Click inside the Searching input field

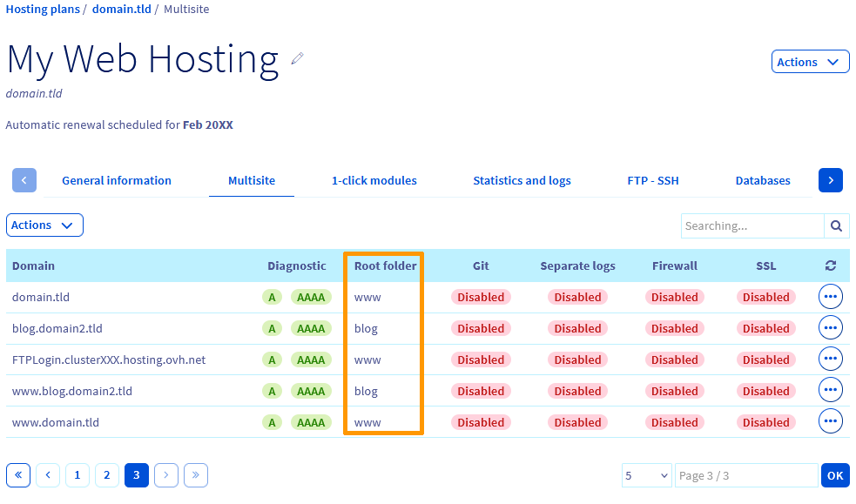click(752, 225)
